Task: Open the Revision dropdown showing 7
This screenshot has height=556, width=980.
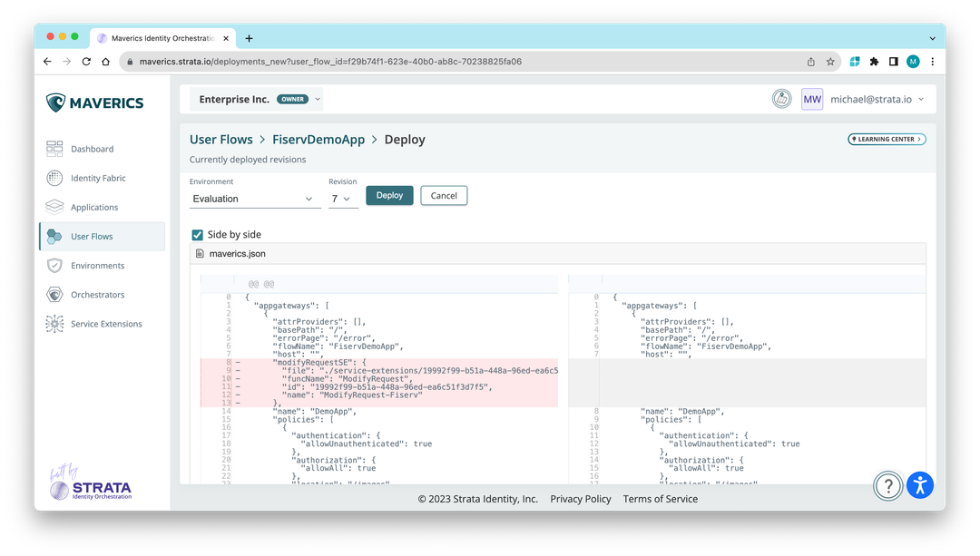Action: tap(343, 199)
